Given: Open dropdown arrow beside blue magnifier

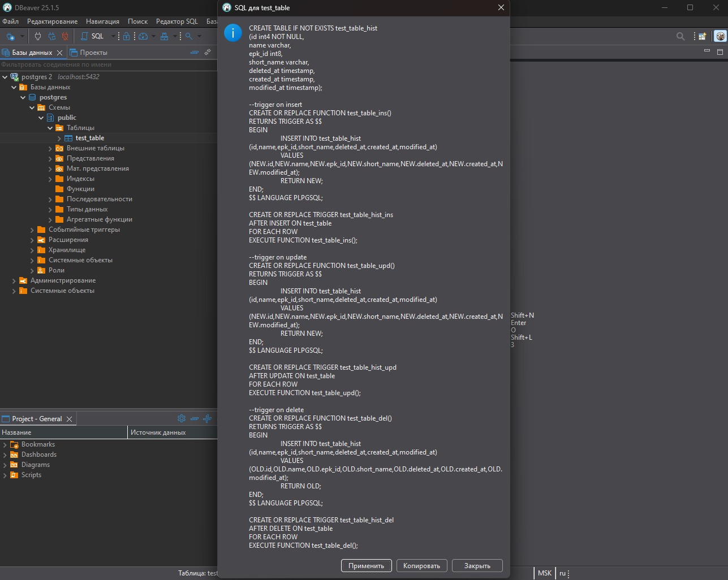Looking at the screenshot, I should coord(199,36).
